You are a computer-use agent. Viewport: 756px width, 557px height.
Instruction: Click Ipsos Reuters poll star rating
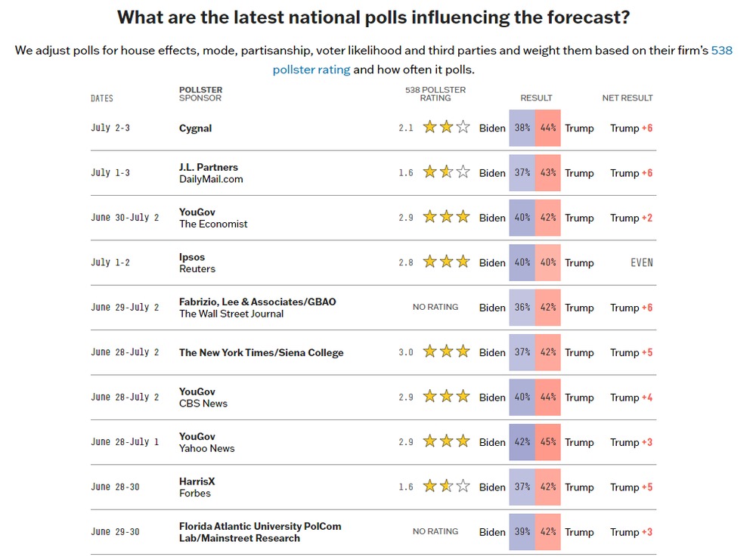click(447, 261)
